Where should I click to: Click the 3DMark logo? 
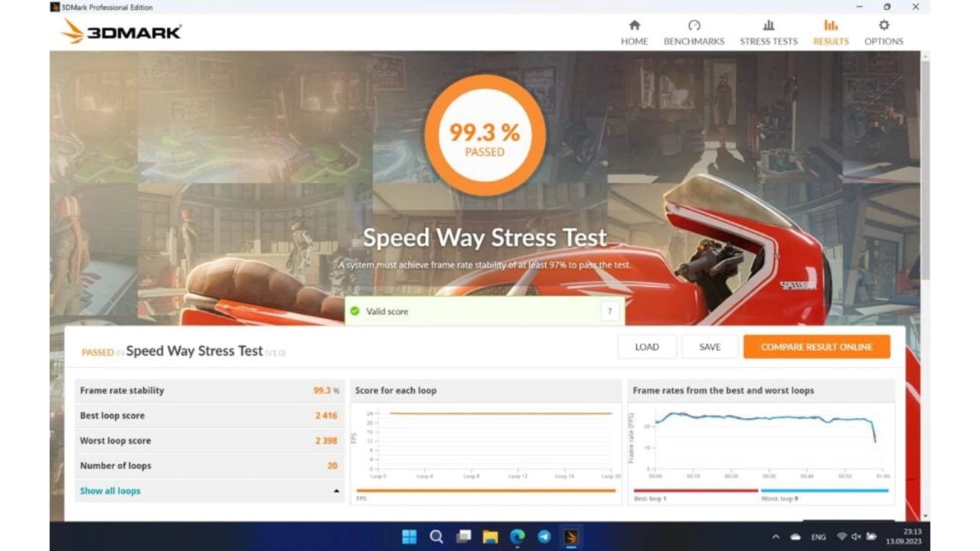pyautogui.click(x=119, y=32)
